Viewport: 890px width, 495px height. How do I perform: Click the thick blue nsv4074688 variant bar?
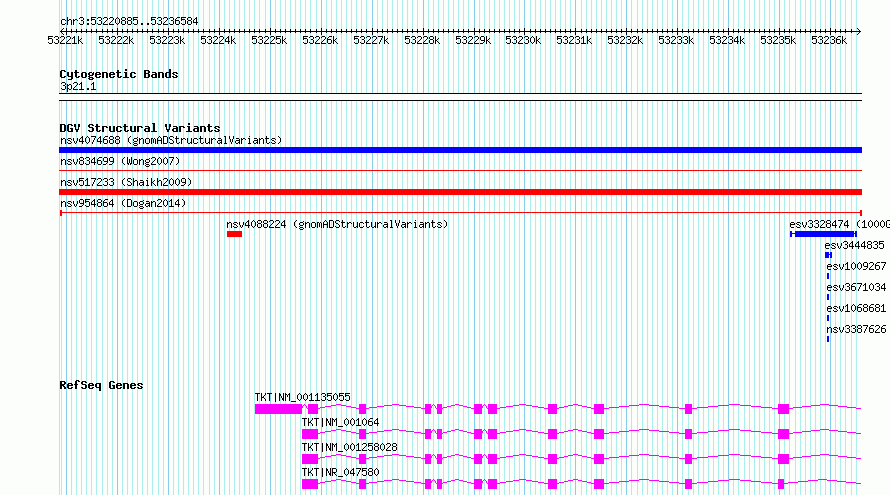[460, 150]
